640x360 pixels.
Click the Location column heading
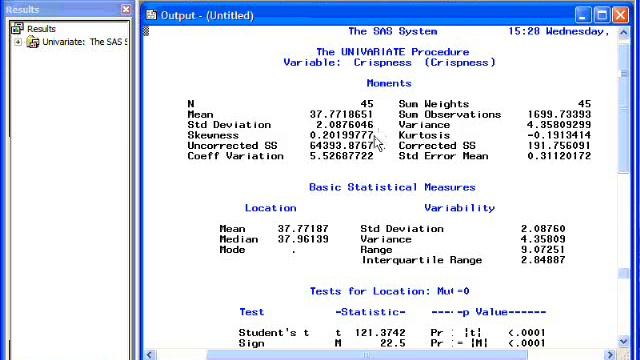coord(271,208)
